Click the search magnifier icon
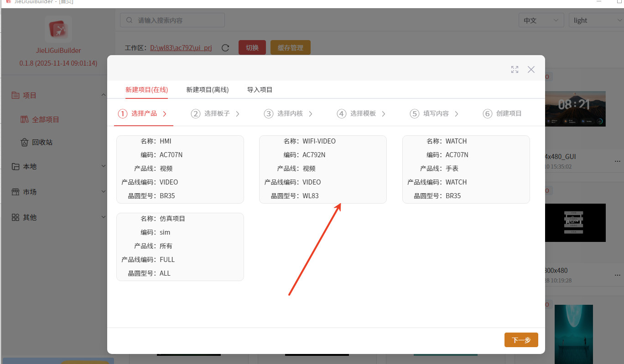Viewport: 624px width, 364px height. 130,20
